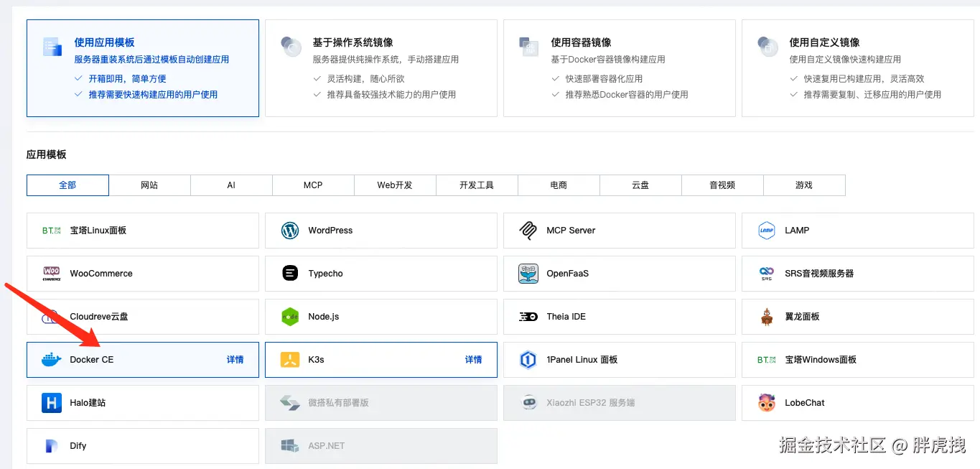The image size is (980, 469).
Task: Click the MCP Server logo icon
Action: [528, 231]
